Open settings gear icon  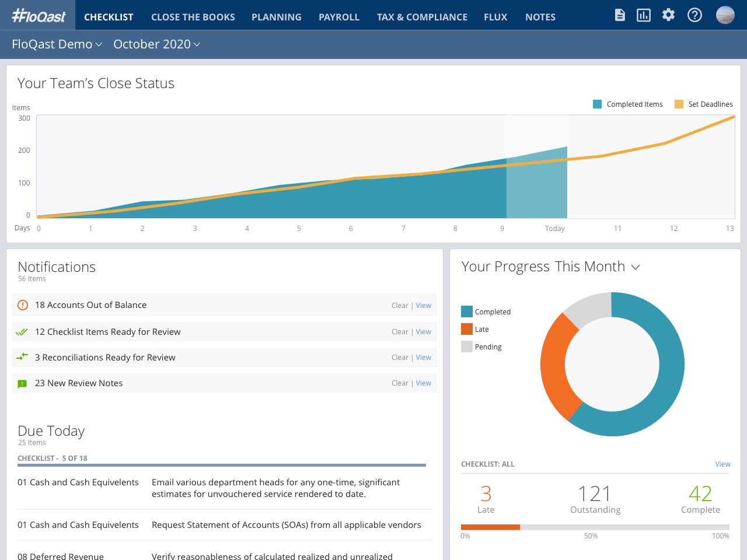pos(669,15)
